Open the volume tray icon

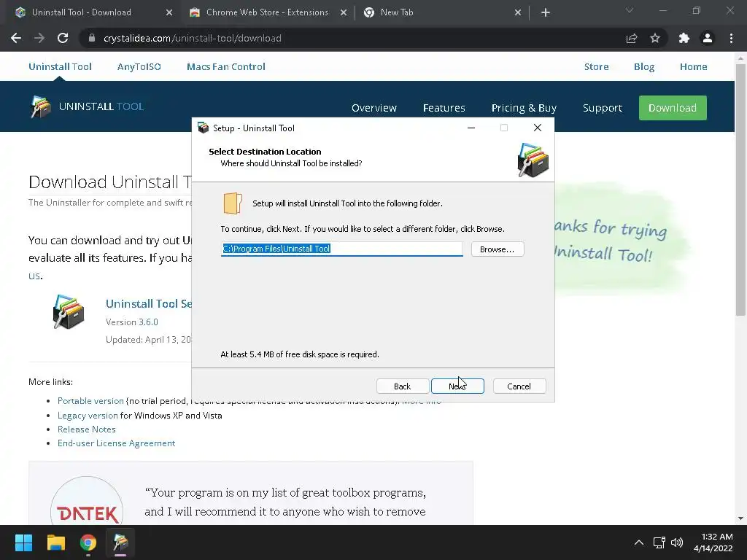(x=677, y=542)
